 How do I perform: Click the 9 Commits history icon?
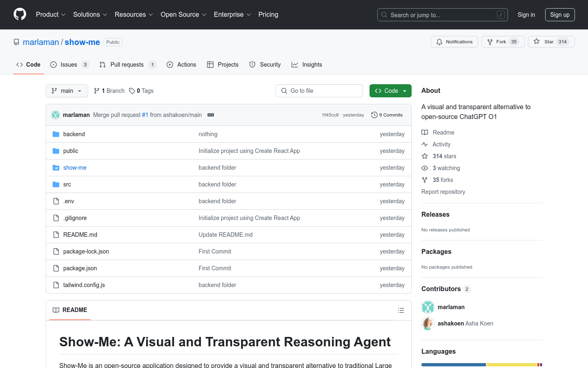pyautogui.click(x=374, y=115)
